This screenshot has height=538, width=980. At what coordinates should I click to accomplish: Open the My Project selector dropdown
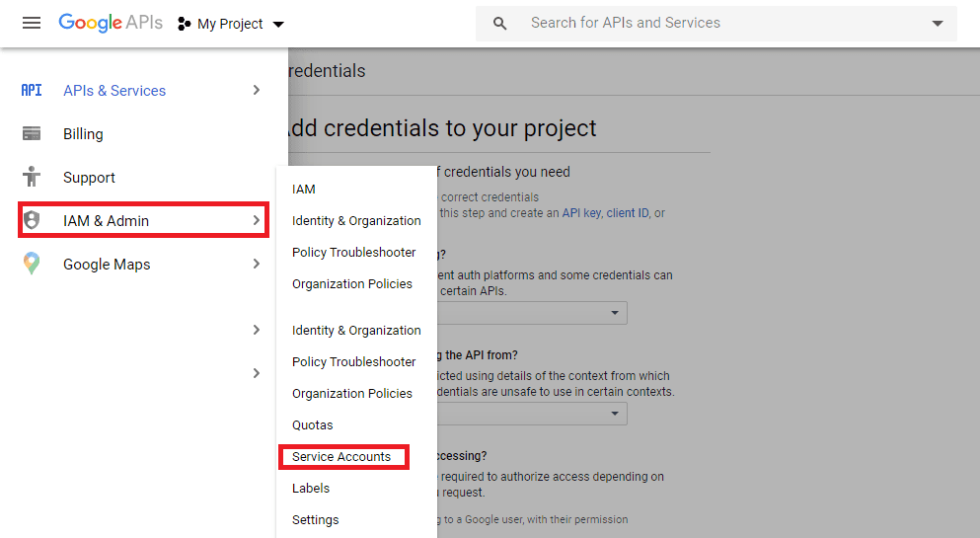pos(231,24)
